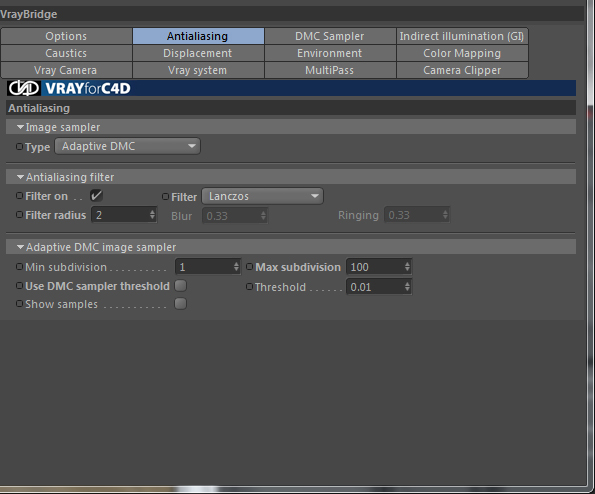595x494 pixels.
Task: Collapse Adaptive DMC image sampler section
Action: coord(20,247)
